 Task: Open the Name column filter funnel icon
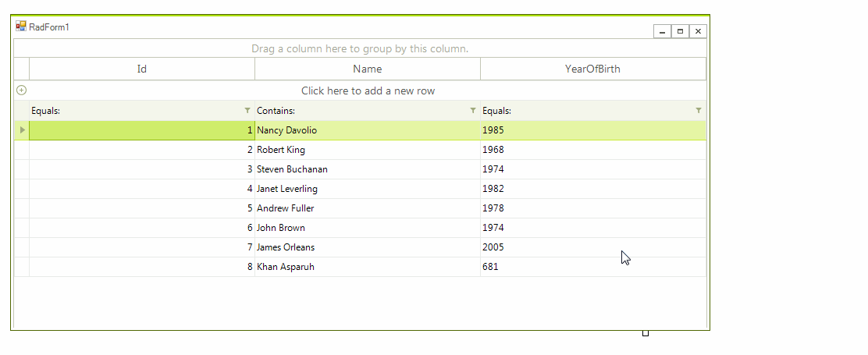pos(473,111)
